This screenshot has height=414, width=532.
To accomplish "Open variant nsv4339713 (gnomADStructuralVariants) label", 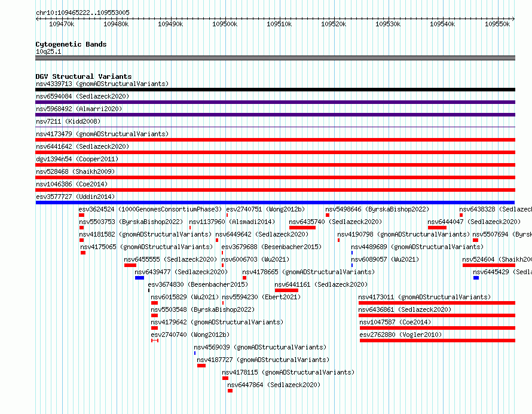I will click(x=102, y=84).
